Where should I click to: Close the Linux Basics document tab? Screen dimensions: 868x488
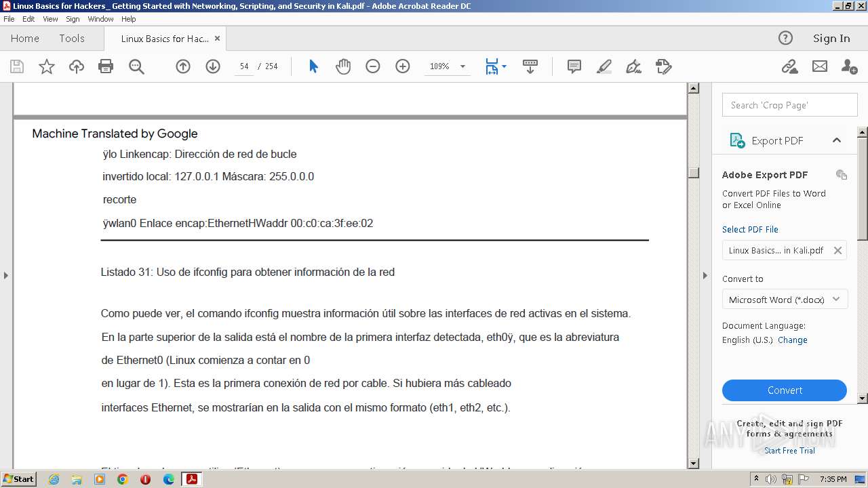(x=217, y=39)
